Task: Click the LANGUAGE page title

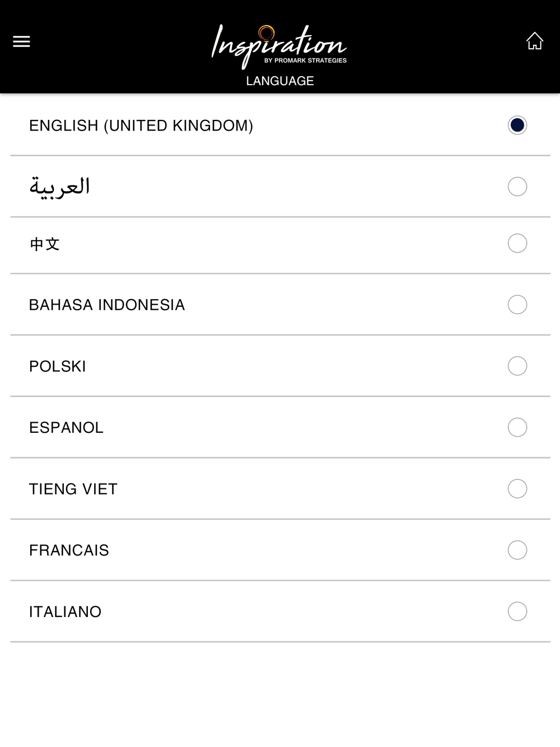Action: (x=280, y=81)
